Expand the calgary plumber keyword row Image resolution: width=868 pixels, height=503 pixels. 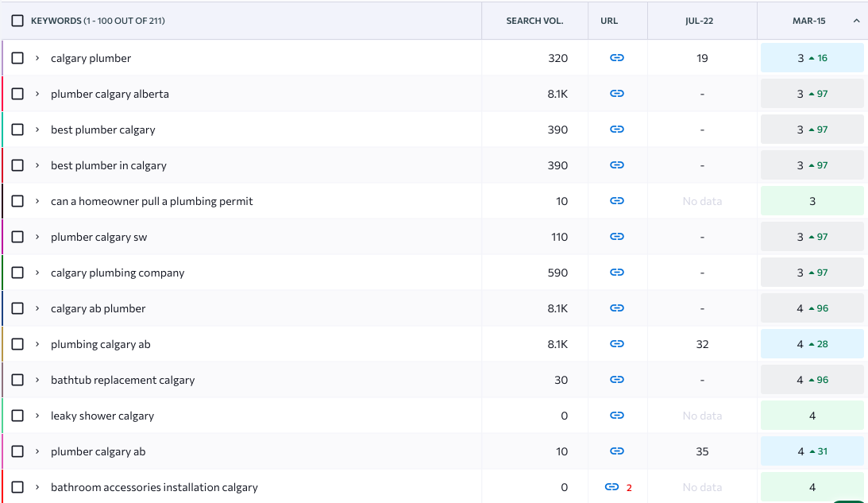tap(37, 58)
